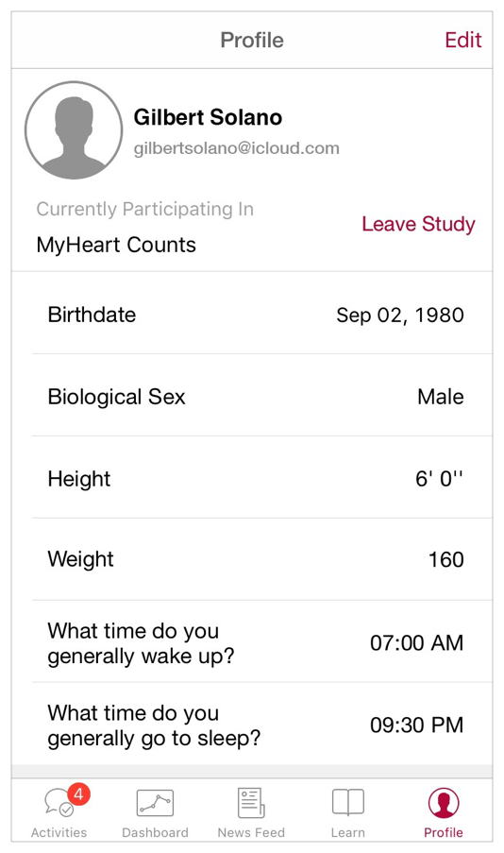Tap the Gilbert Solano name heading
Viewport: 504px width, 853px height.
coord(209,117)
